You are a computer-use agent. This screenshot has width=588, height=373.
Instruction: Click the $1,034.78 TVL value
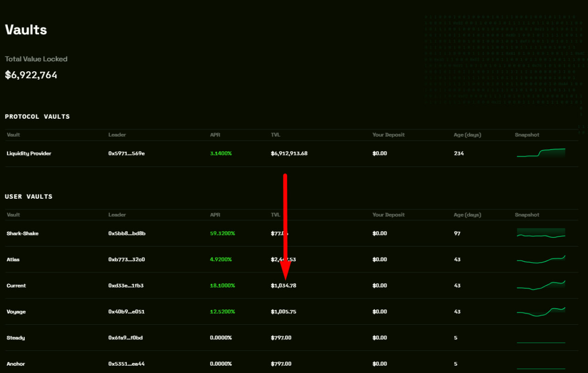tap(283, 286)
